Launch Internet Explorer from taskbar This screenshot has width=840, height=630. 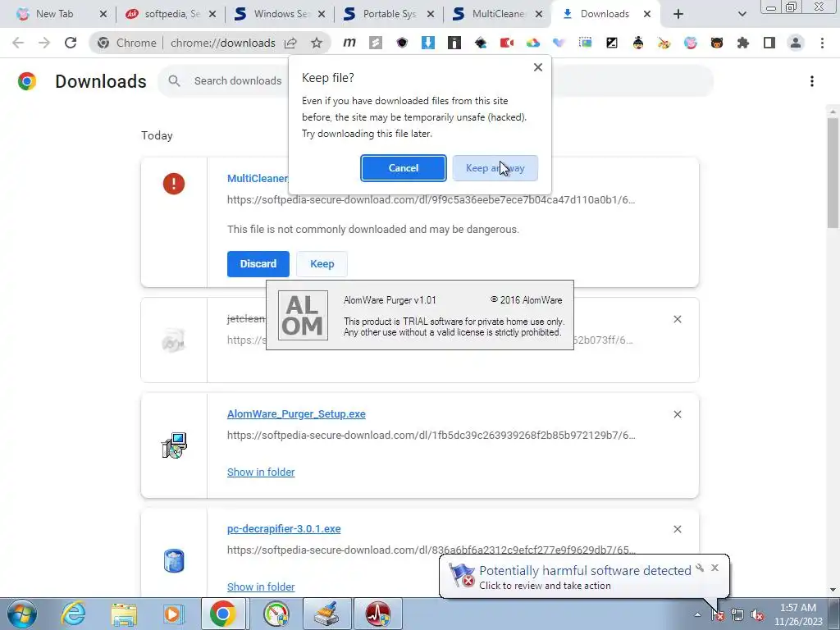coord(73,614)
